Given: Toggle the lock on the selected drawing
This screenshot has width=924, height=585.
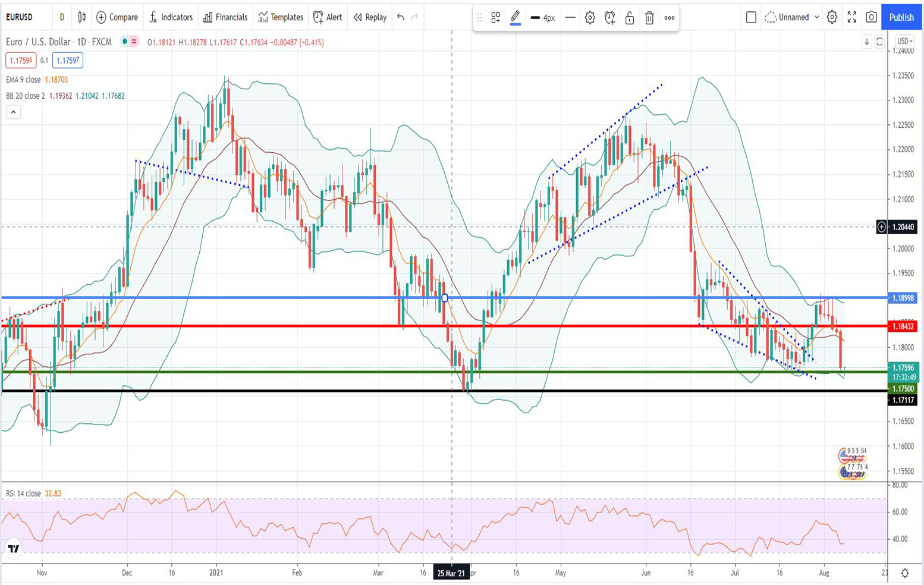Looking at the screenshot, I should 630,18.
